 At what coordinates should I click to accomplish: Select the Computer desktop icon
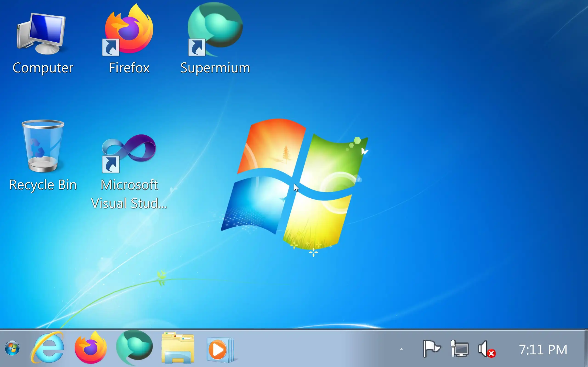(42, 34)
